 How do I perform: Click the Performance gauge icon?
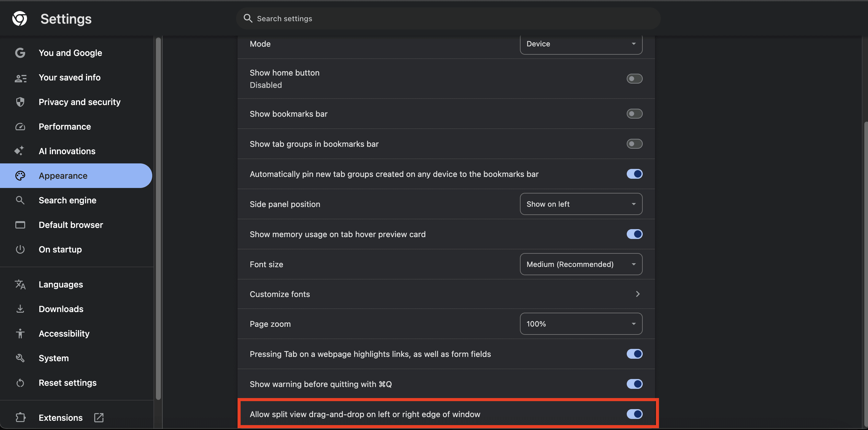point(20,127)
